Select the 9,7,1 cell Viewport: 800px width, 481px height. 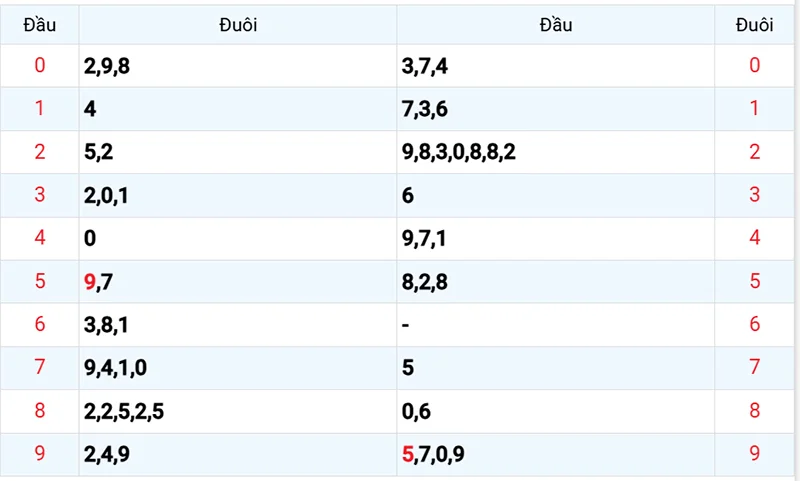pyautogui.click(x=424, y=238)
